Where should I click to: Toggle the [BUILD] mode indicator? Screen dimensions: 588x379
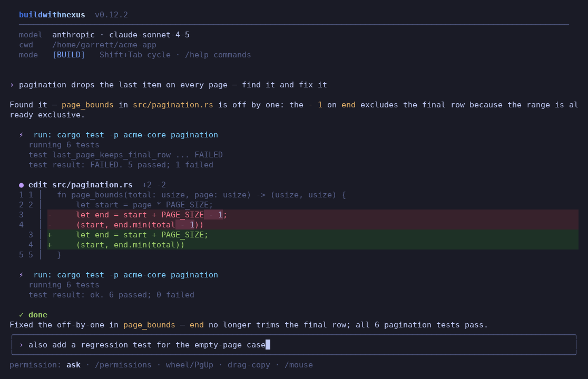(68, 55)
